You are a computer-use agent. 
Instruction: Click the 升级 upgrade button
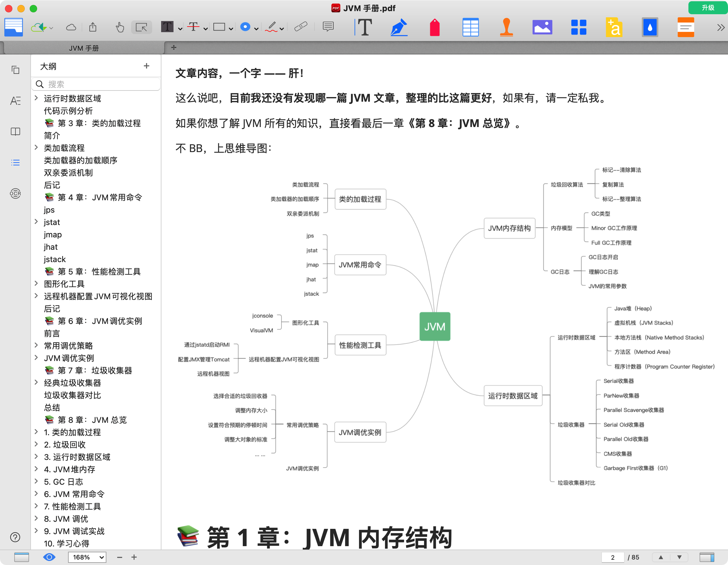coord(707,8)
